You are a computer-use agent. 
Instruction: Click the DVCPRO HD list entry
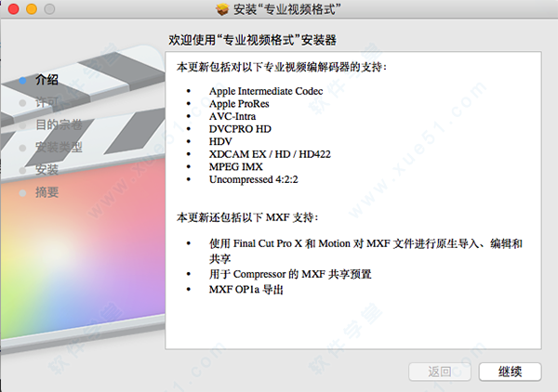click(x=240, y=129)
